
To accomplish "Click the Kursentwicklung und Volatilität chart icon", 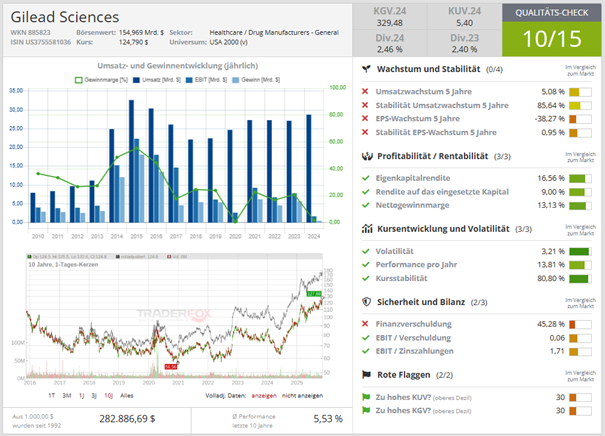I will pos(368,229).
